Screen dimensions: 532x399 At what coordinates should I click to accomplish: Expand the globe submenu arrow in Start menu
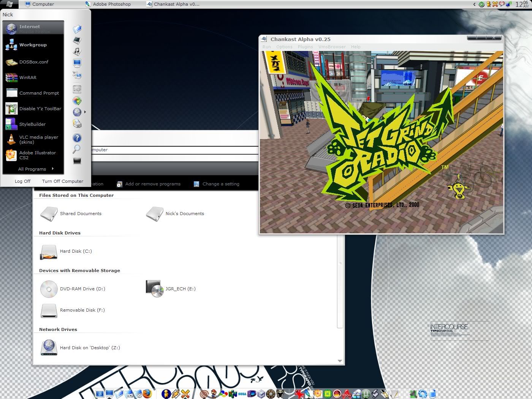coord(85,112)
